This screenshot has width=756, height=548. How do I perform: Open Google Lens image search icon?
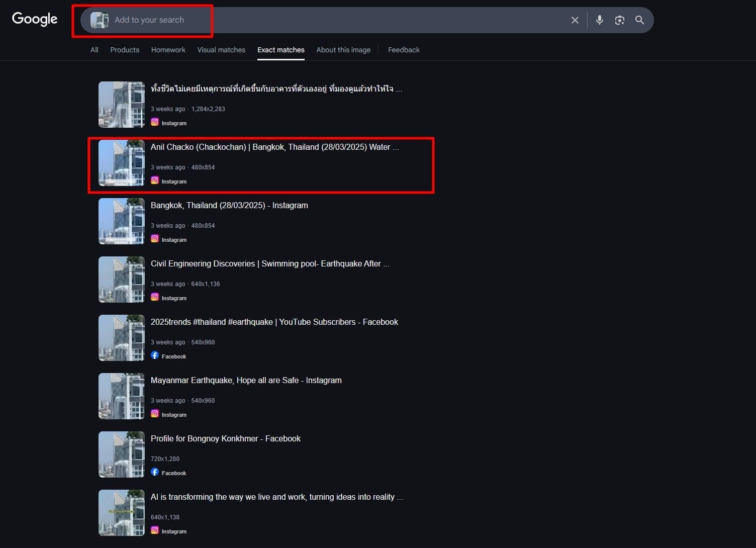pyautogui.click(x=619, y=20)
